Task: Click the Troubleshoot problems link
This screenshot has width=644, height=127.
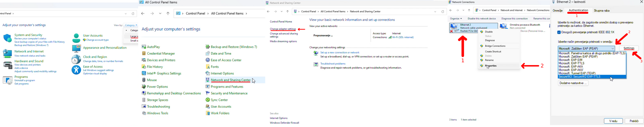Action: (333, 64)
